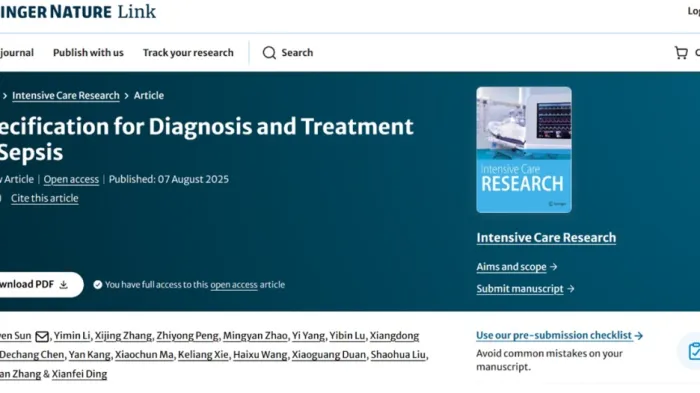Open author Yan Kang

89,355
